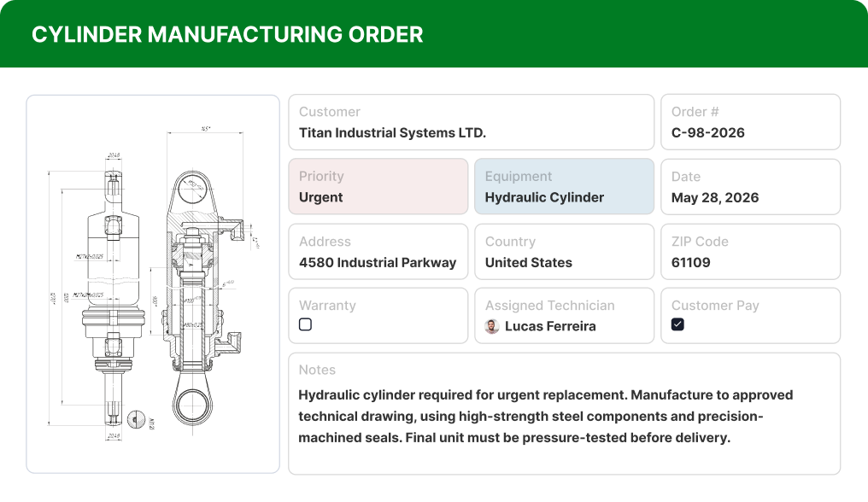
Task: Enable the Warranty checkbox
Action: point(305,324)
